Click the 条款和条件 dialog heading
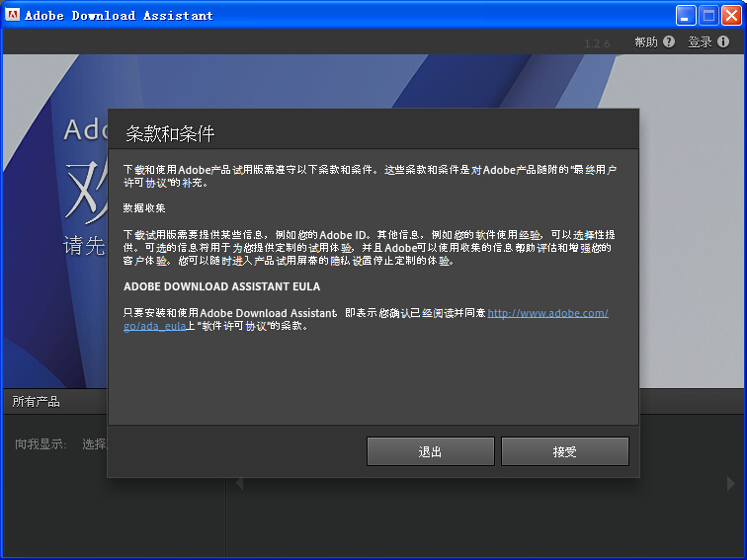Image resolution: width=747 pixels, height=560 pixels. tap(170, 133)
